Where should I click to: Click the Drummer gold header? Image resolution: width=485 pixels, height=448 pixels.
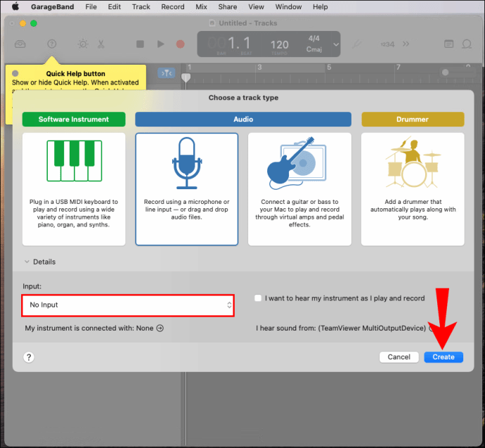(x=413, y=119)
